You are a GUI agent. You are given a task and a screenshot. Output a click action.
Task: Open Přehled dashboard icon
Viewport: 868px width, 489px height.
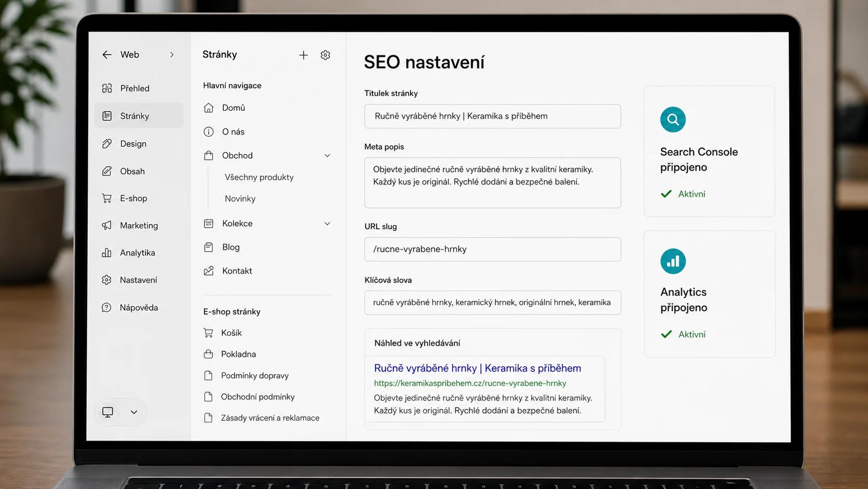pyautogui.click(x=107, y=88)
